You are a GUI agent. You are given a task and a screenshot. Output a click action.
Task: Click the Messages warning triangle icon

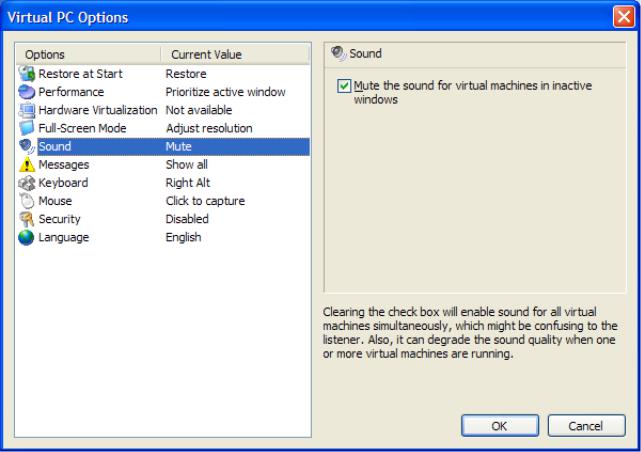click(27, 164)
